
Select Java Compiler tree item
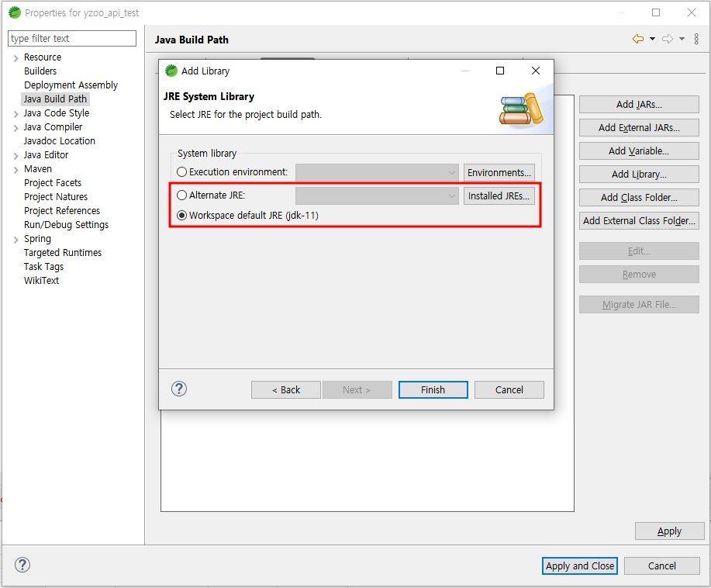53,127
